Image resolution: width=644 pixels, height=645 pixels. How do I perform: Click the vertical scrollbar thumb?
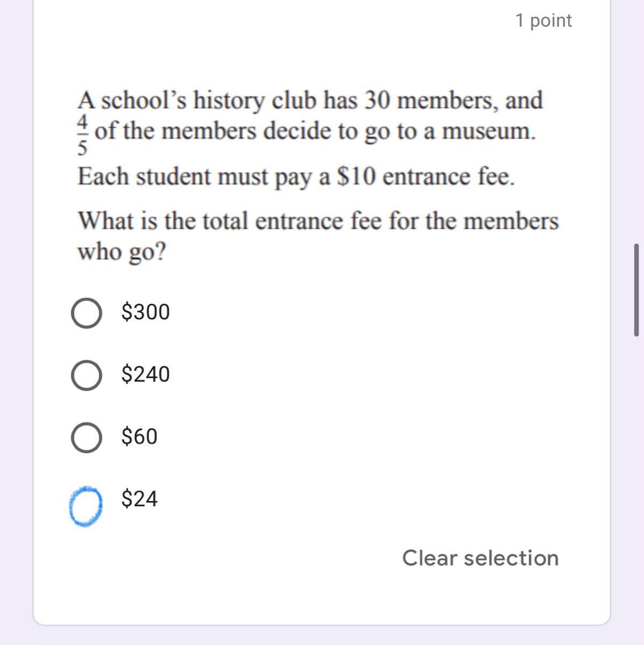point(636,290)
